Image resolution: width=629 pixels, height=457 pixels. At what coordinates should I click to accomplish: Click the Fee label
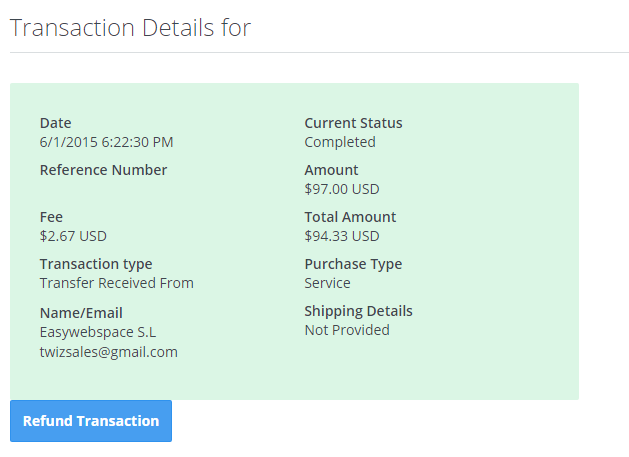click(x=51, y=217)
